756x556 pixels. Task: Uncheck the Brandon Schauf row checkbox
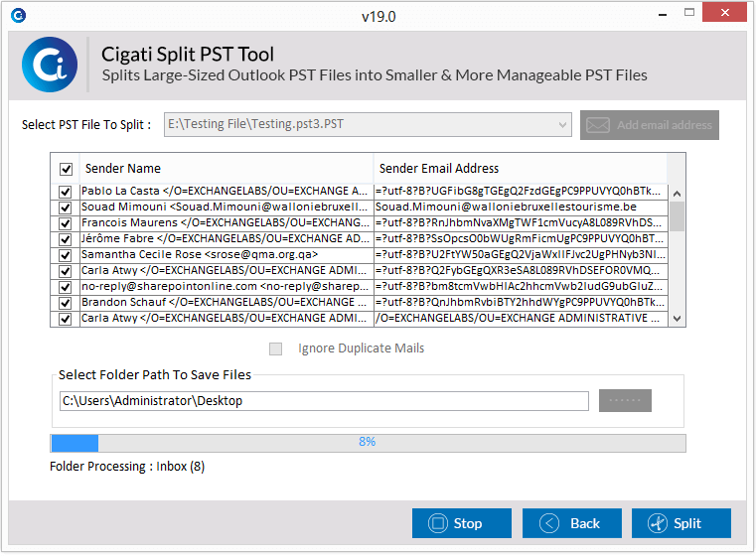pos(66,303)
